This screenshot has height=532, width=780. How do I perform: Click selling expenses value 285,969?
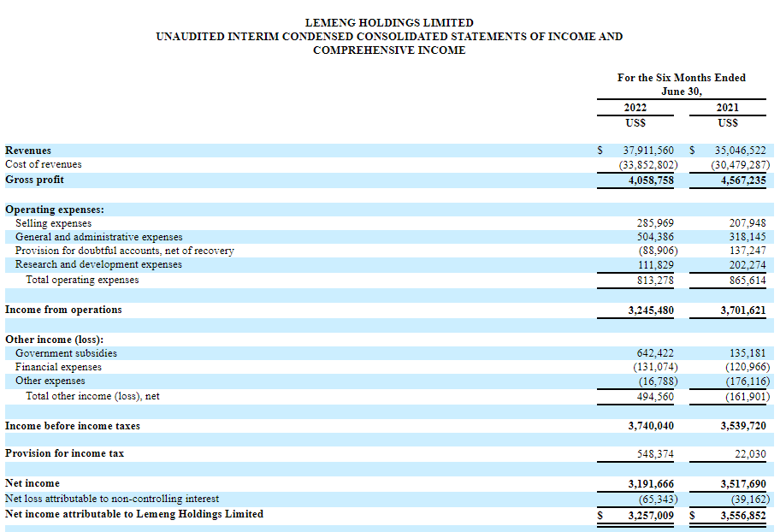655,223
